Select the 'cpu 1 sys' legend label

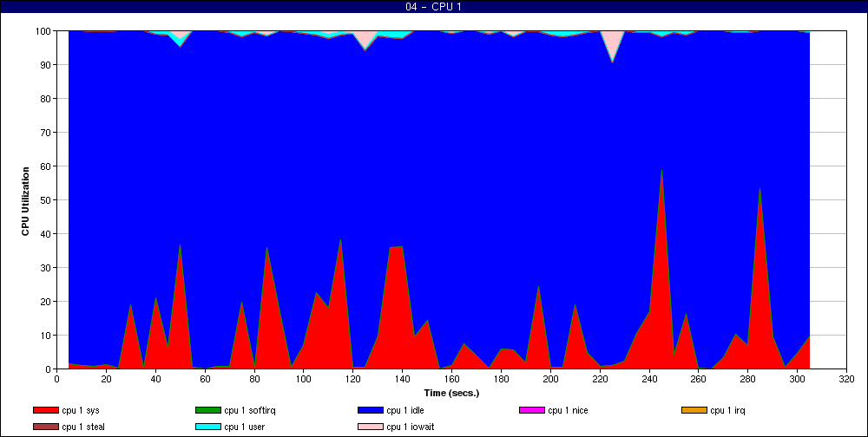pyautogui.click(x=81, y=410)
